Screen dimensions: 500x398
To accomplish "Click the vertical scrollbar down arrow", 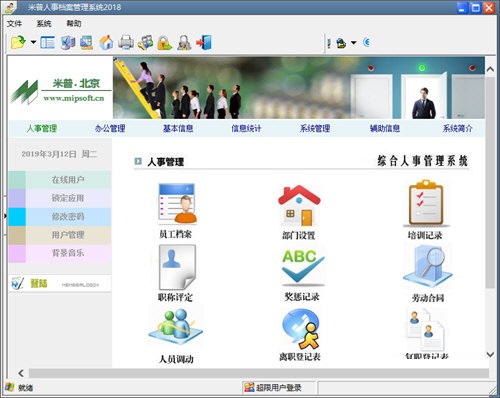I will [x=490, y=354].
